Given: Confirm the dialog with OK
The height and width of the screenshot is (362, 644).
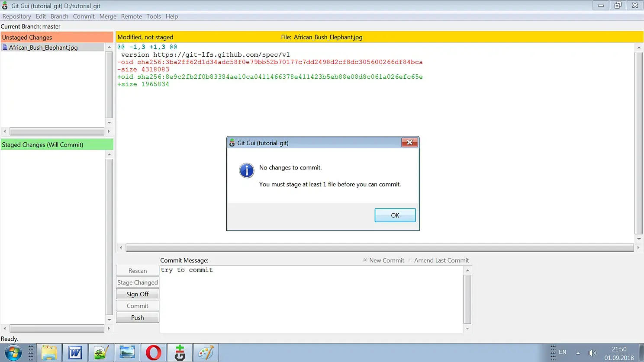Looking at the screenshot, I should pos(395,215).
